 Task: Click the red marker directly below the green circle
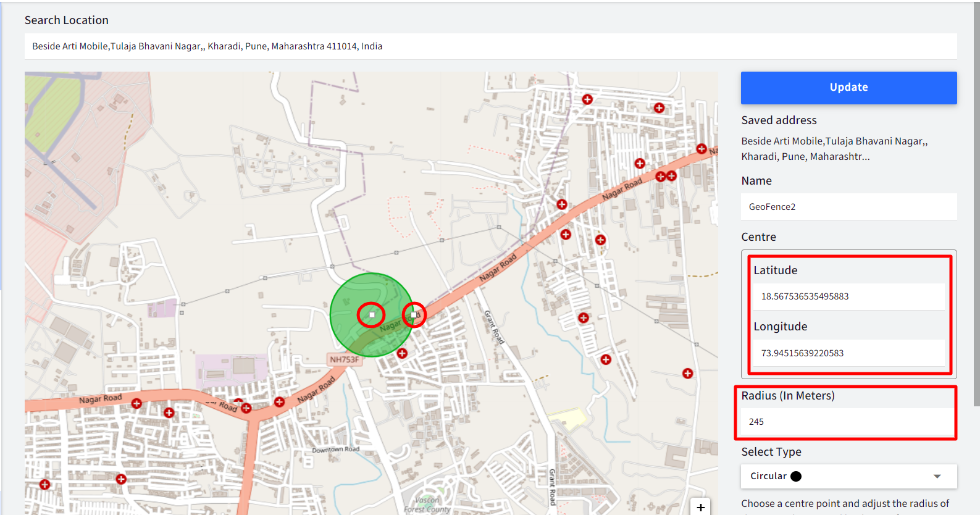point(402,353)
